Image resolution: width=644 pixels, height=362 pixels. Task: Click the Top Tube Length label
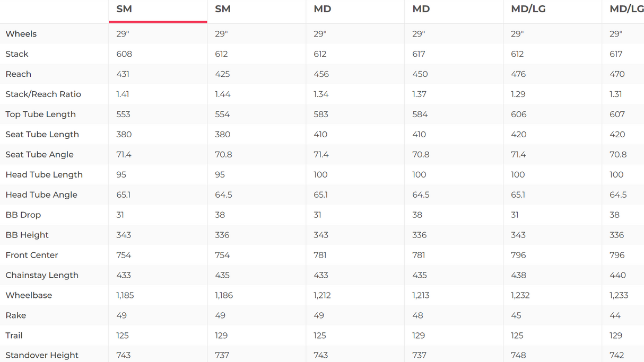[x=41, y=114]
